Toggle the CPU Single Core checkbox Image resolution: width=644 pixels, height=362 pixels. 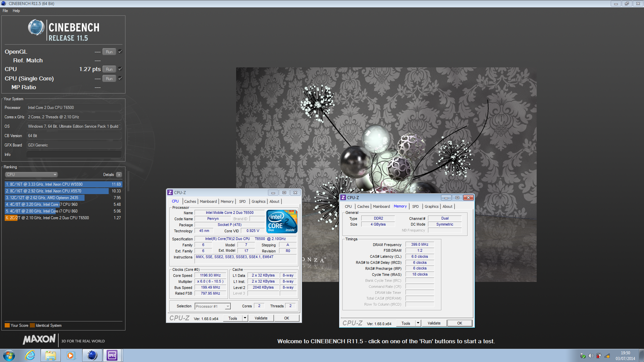click(x=120, y=78)
